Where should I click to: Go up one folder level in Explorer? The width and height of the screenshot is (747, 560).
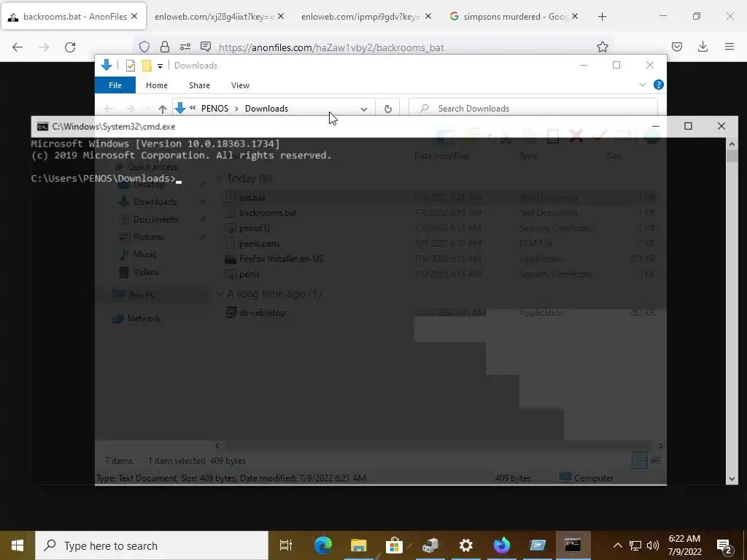click(163, 109)
